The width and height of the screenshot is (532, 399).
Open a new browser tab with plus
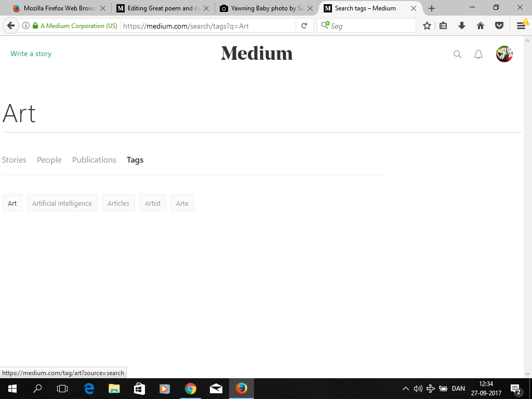tap(432, 8)
